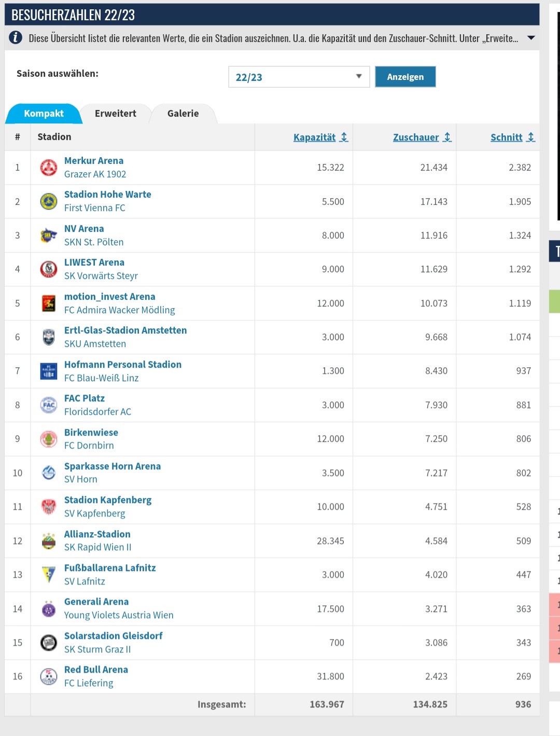This screenshot has width=560, height=736.
Task: Open the SV Kapfenberg club link
Action: pos(95,513)
